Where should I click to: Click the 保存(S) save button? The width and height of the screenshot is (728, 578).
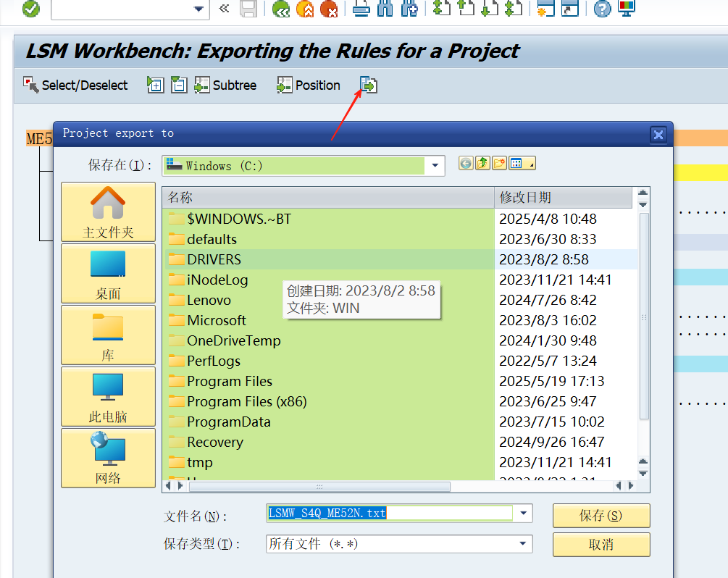601,515
